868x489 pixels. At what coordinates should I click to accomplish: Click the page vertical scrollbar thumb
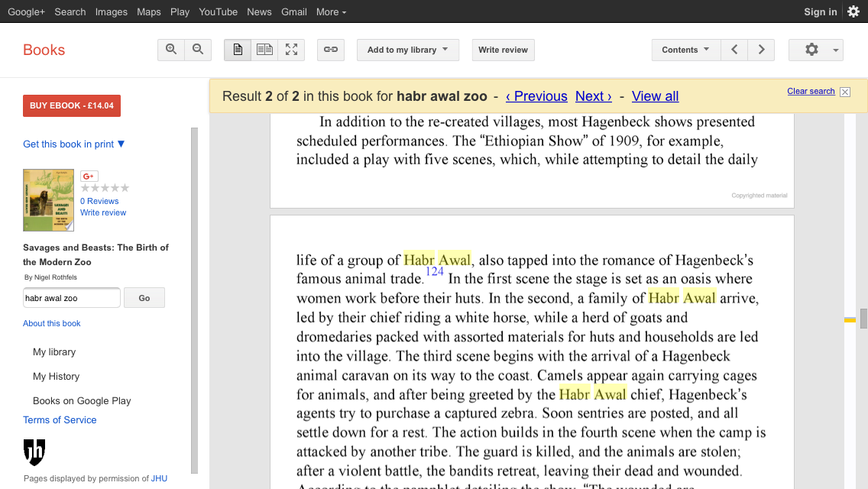tap(863, 319)
